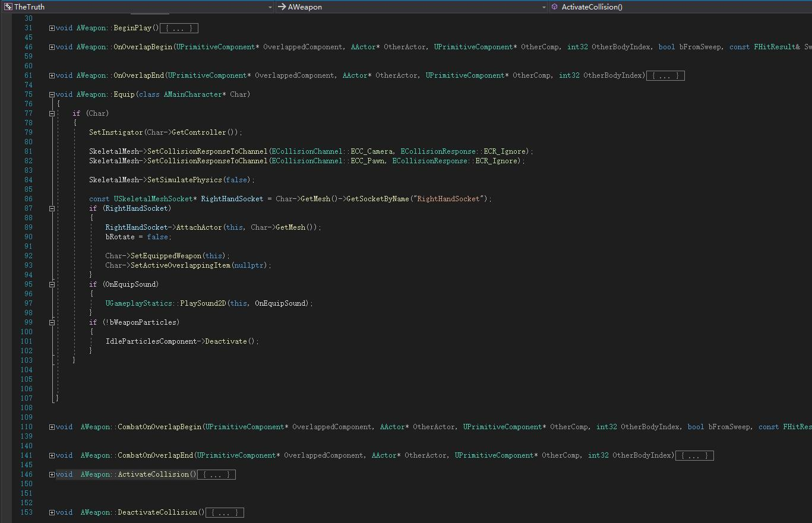
Task: Click SetEquippedWeapon call
Action: 166,256
